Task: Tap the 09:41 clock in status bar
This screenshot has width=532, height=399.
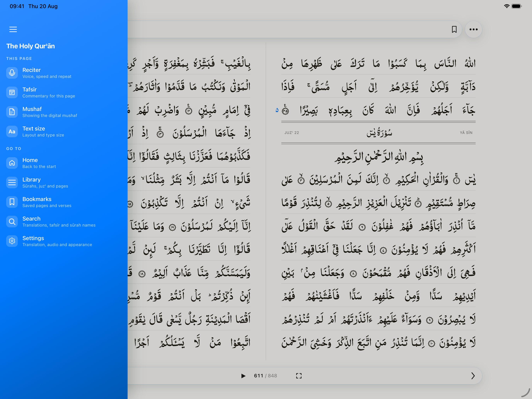Action: click(17, 6)
